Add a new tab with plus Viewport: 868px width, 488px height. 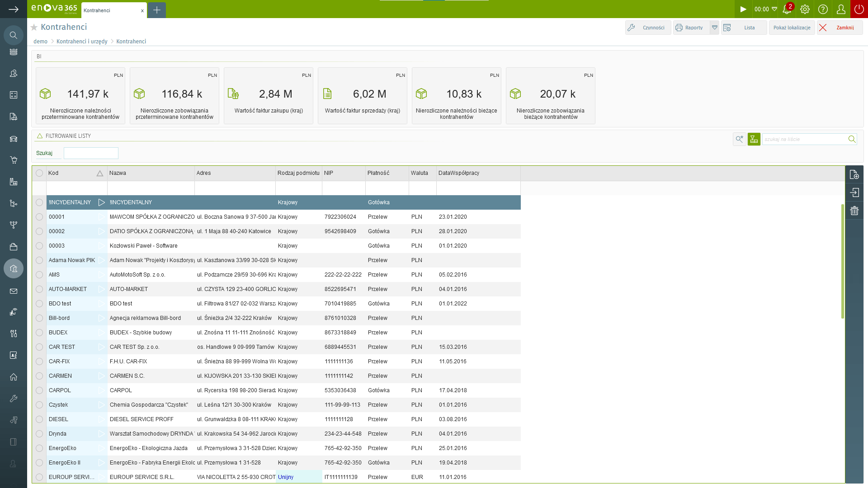[x=157, y=10]
